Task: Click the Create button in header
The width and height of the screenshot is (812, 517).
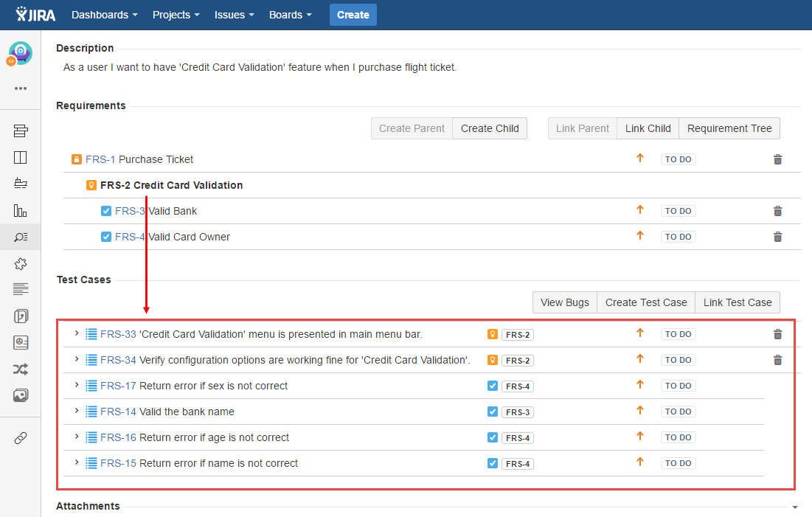Action: (353, 15)
